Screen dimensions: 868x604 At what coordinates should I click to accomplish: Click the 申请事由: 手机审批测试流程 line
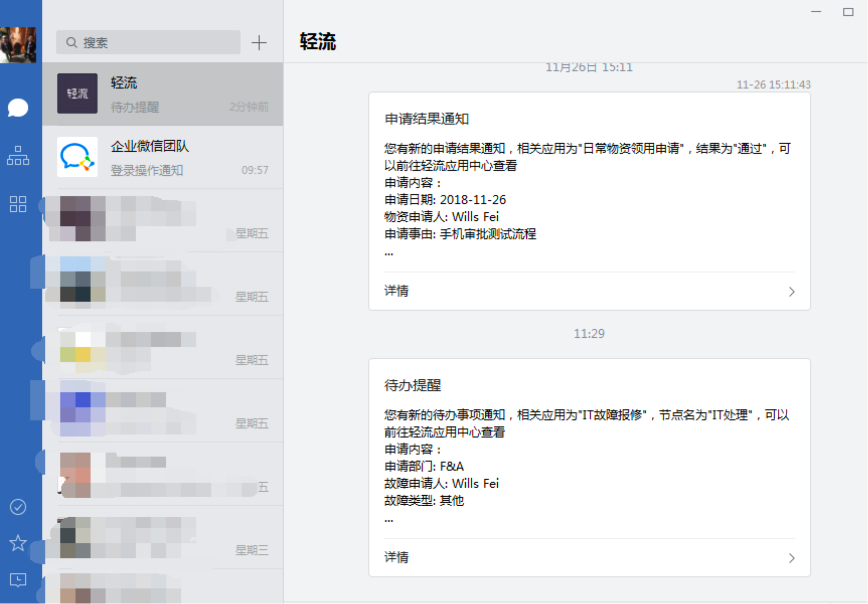pyautogui.click(x=460, y=234)
